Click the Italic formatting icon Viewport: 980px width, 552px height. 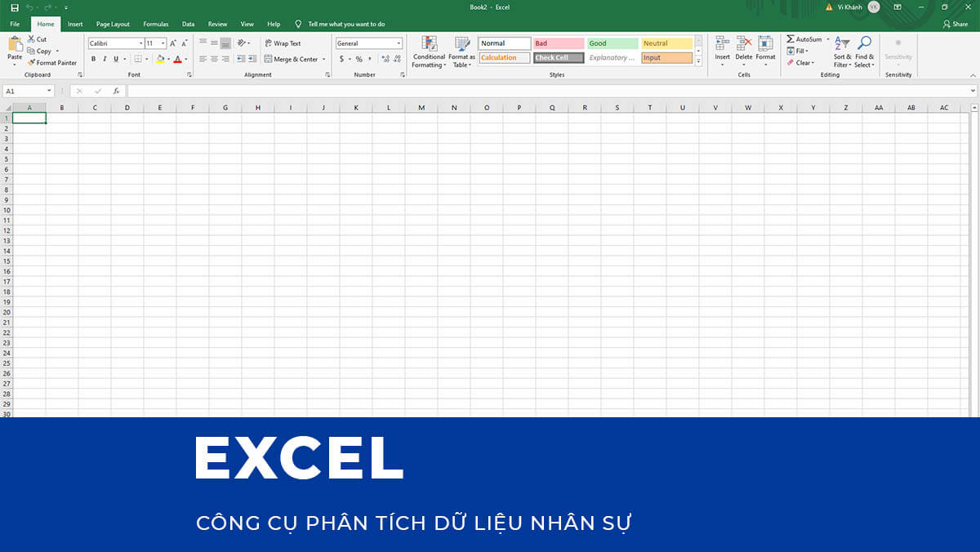(104, 59)
